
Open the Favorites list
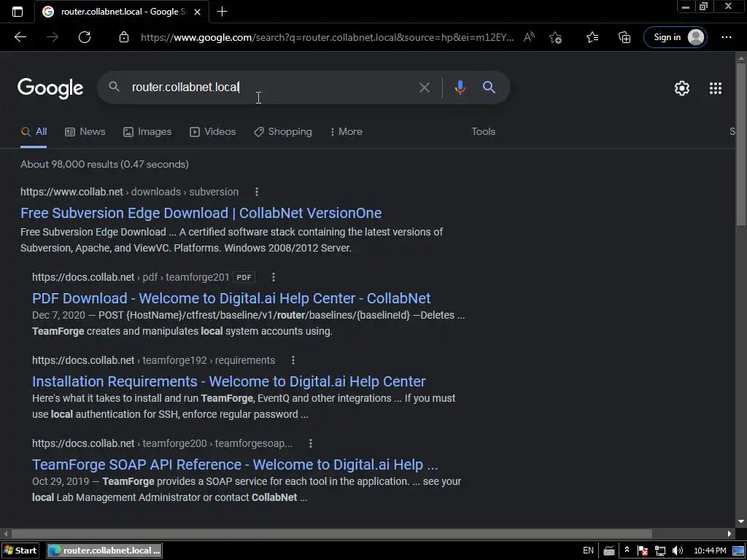(592, 37)
